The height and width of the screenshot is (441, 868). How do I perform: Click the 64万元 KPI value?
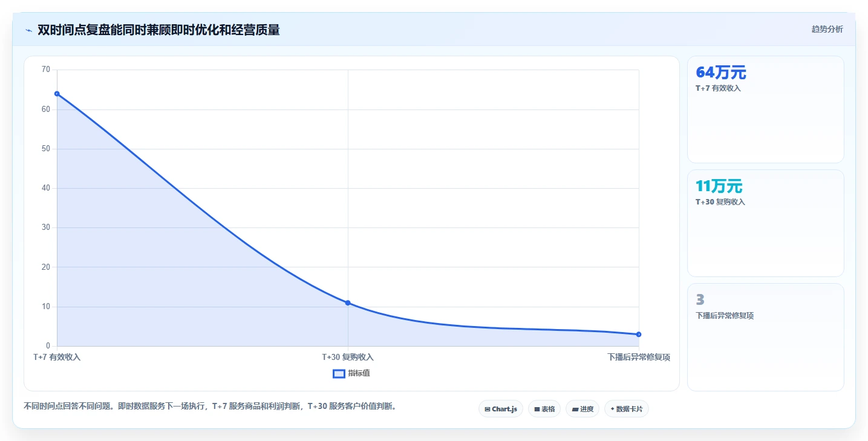click(x=721, y=73)
